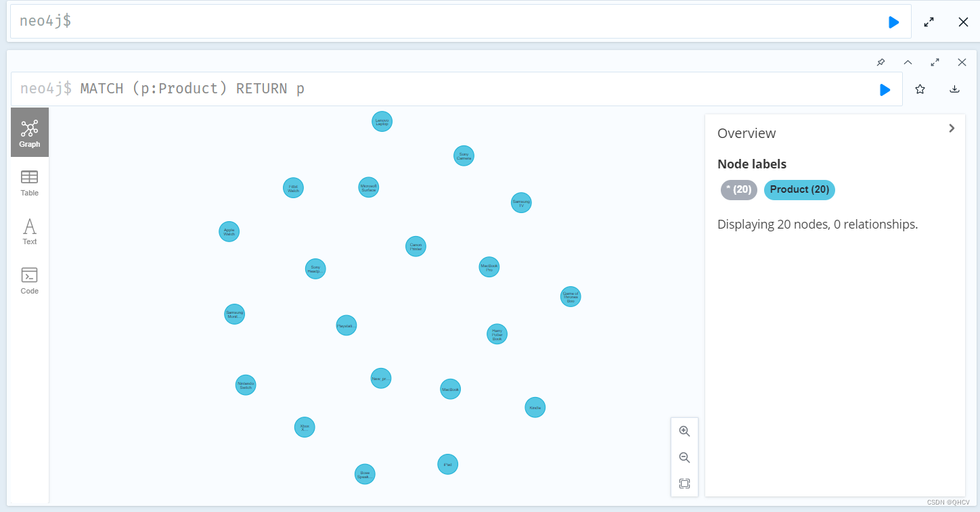Select the Product (20) label badge
This screenshot has width=980, height=512.
pyautogui.click(x=799, y=190)
